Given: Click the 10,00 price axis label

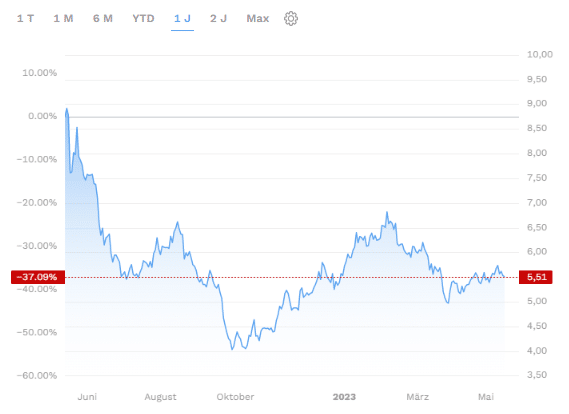Looking at the screenshot, I should [540, 54].
